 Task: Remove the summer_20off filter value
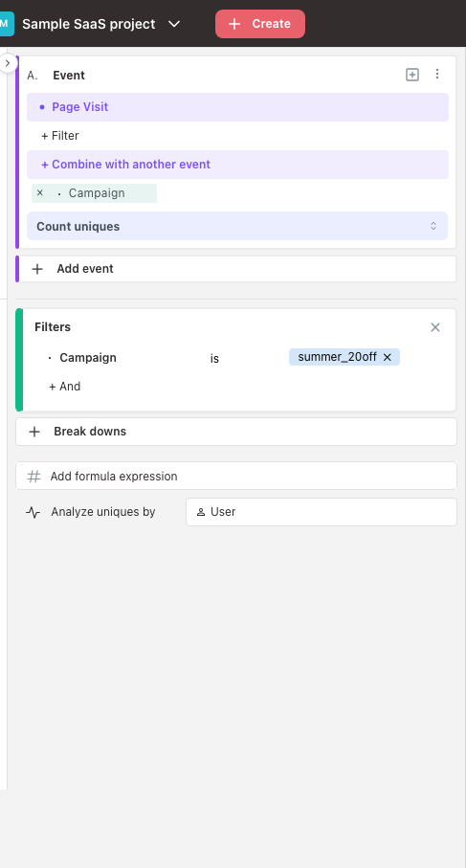tap(388, 358)
